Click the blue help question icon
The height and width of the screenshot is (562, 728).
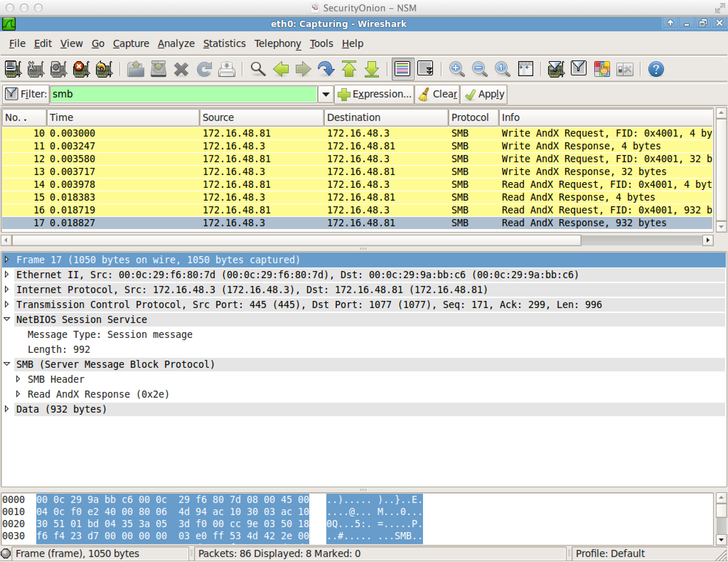pos(656,69)
